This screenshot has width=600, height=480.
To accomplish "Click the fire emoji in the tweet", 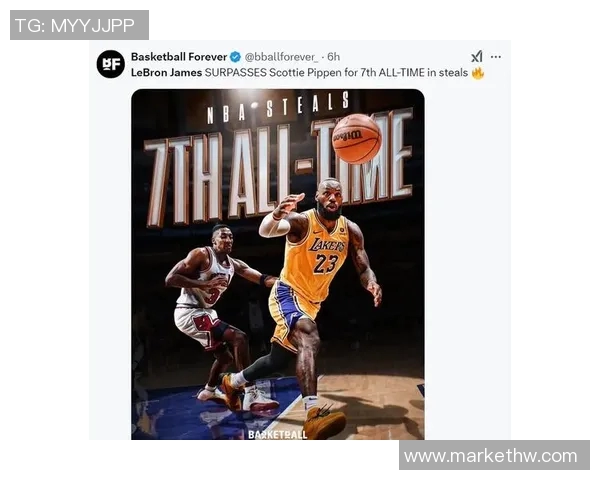I will click(478, 72).
